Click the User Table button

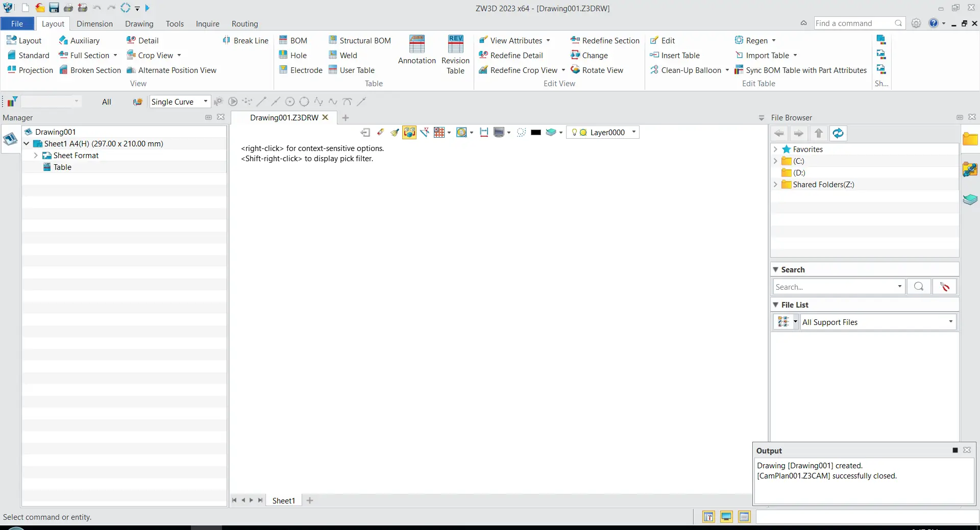(x=351, y=70)
